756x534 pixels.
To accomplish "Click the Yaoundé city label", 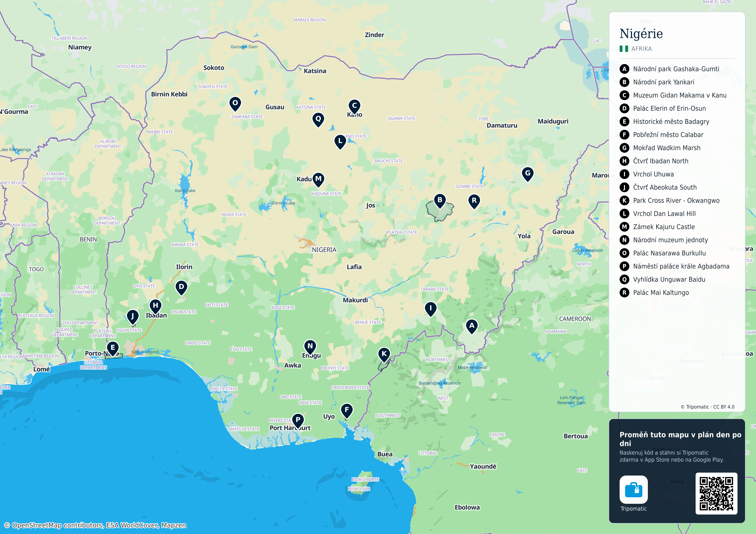I will click(x=483, y=467).
